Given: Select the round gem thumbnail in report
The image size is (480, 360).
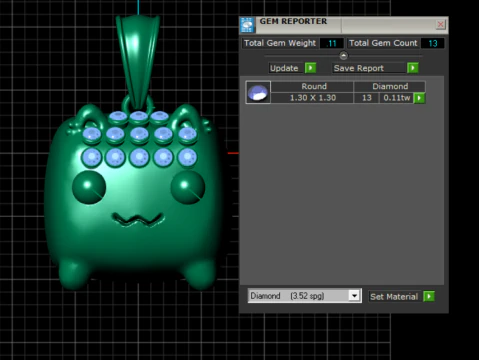Looking at the screenshot, I should pyautogui.click(x=258, y=92).
